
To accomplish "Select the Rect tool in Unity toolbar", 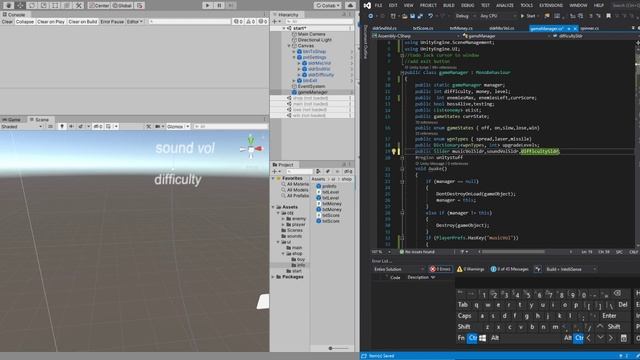I will [56, 5].
